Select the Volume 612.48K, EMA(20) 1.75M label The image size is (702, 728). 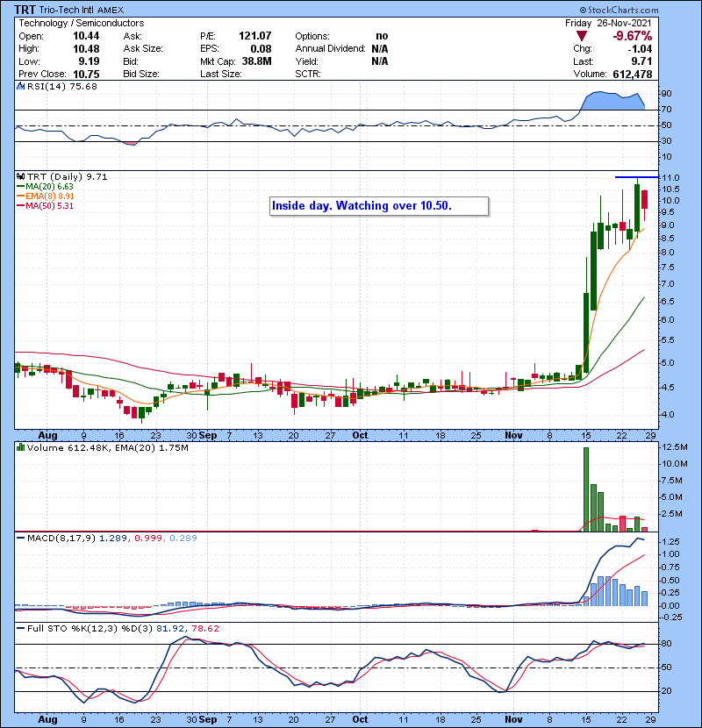(108, 448)
